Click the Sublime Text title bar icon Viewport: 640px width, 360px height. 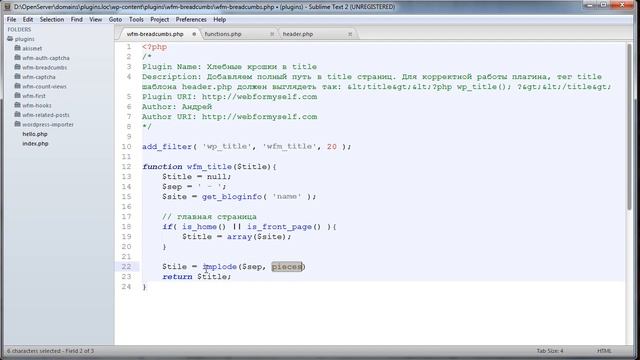point(7,7)
